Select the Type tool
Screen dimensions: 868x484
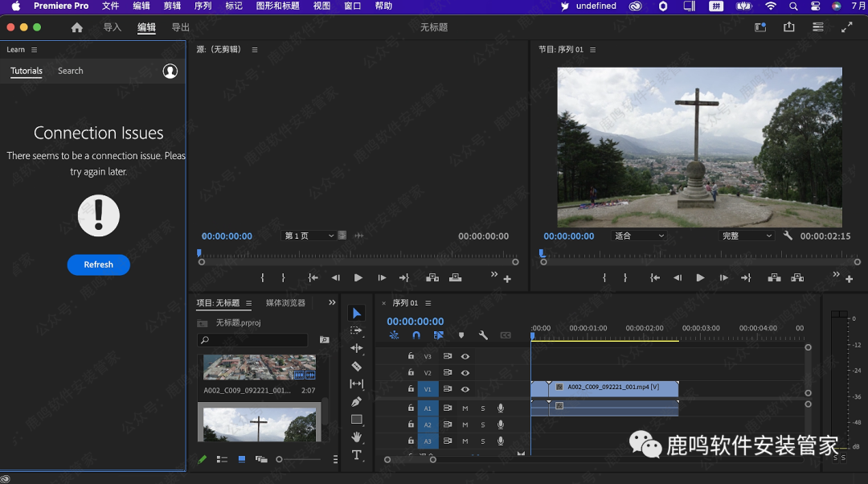pos(357,455)
